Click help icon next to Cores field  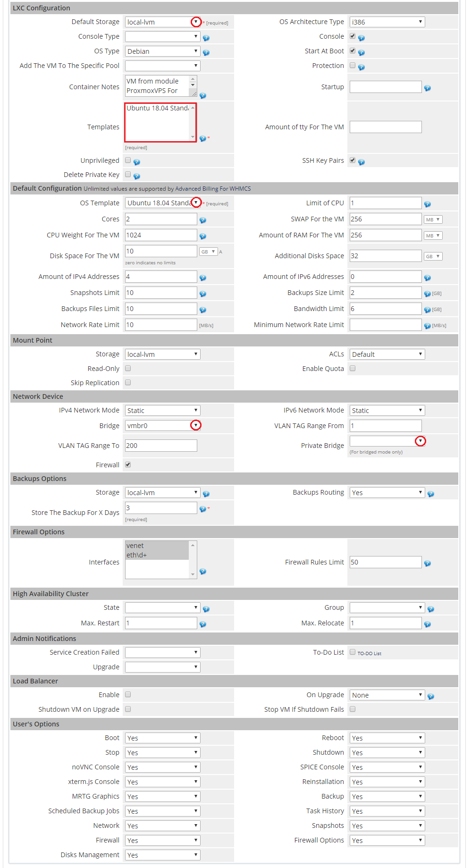pos(203,220)
